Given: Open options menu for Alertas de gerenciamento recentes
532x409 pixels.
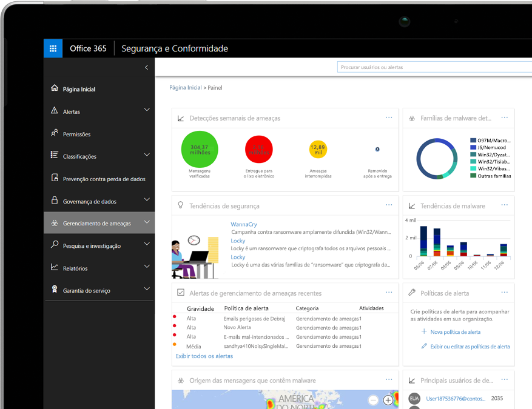Looking at the screenshot, I should tap(389, 292).
